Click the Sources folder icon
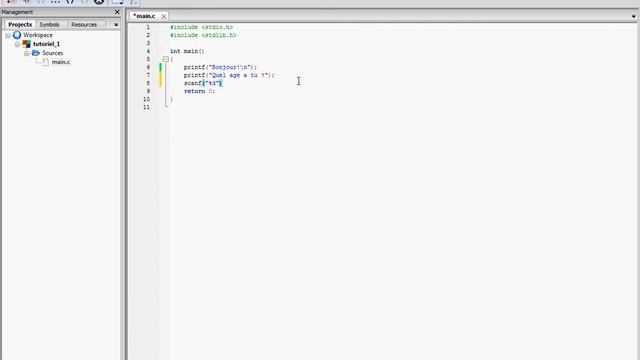The image size is (640, 360). (x=36, y=53)
